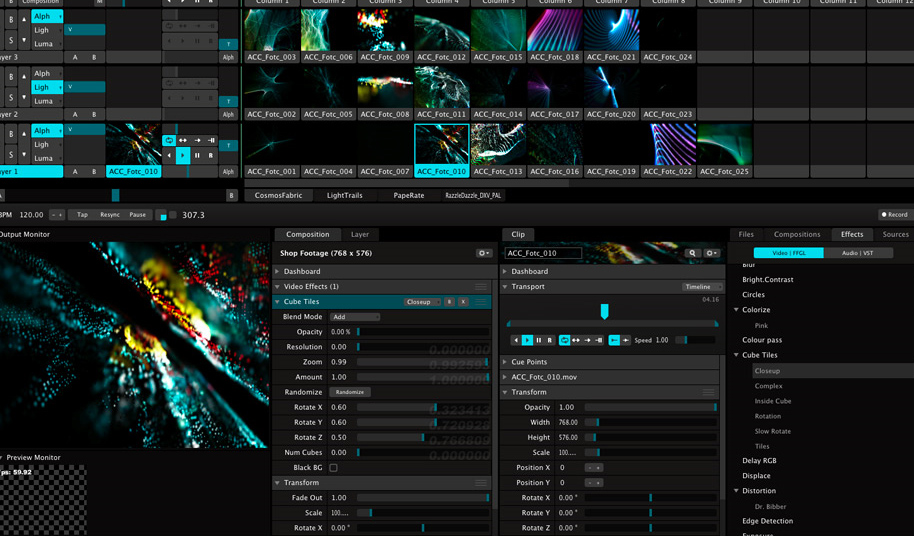The height and width of the screenshot is (536, 914).
Task: Click play-once arrow icon in Layer 1
Action: pyautogui.click(x=197, y=140)
